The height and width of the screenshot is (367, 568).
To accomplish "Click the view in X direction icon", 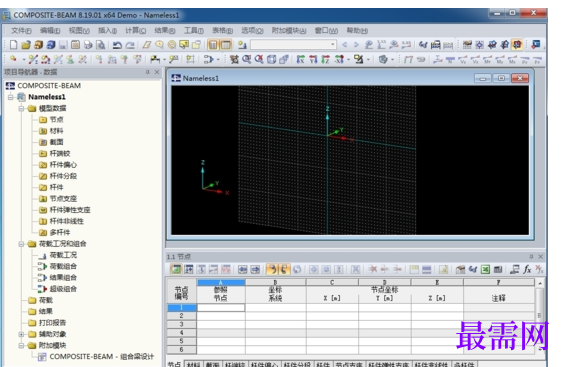I will pos(300,59).
